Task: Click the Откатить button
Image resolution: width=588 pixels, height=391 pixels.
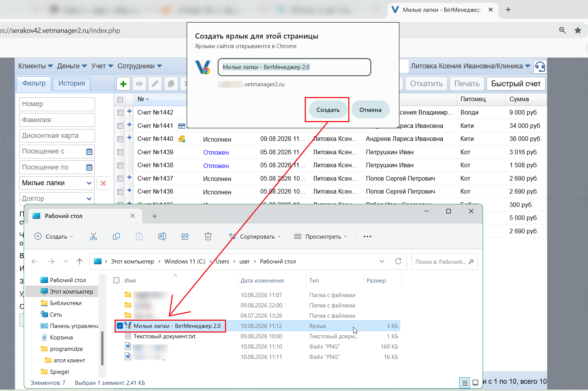Action: coord(426,84)
